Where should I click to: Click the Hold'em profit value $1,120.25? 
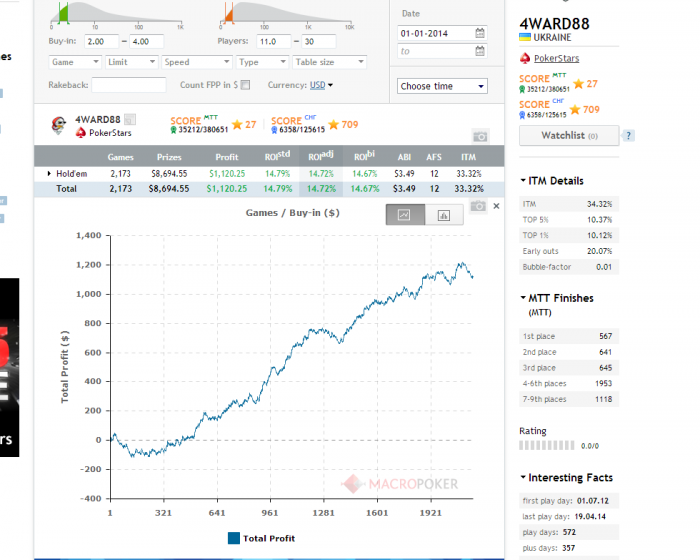pos(227,174)
